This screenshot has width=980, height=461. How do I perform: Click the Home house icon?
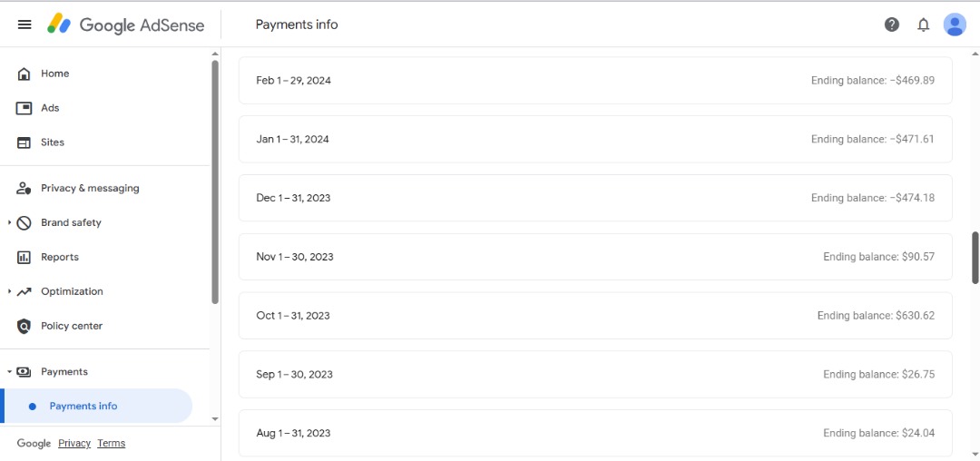24,74
